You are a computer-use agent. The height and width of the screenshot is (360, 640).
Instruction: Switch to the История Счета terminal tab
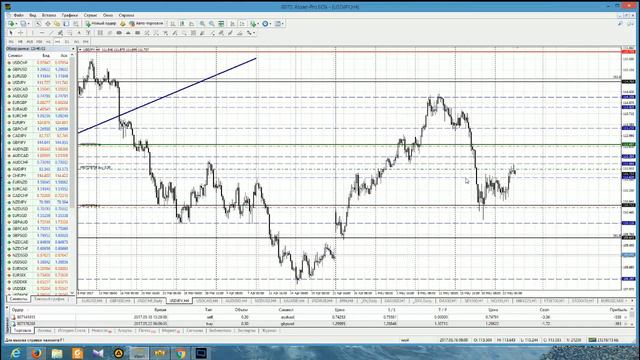[71, 330]
